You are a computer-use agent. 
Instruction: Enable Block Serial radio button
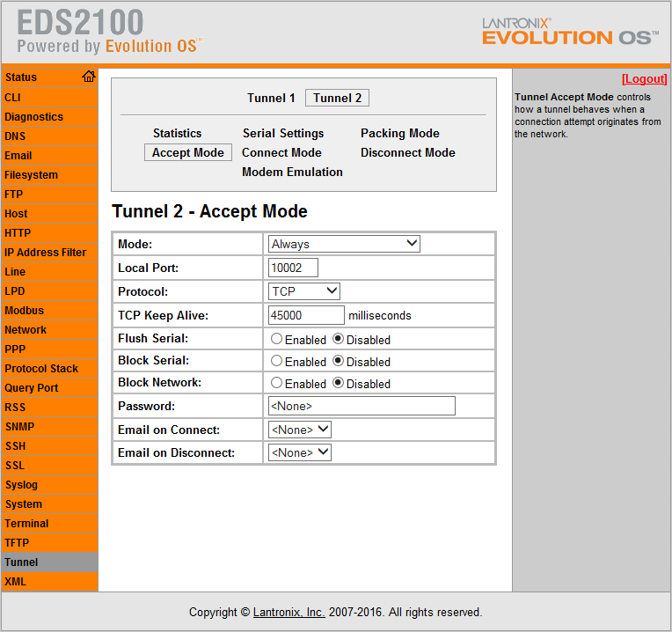(276, 361)
